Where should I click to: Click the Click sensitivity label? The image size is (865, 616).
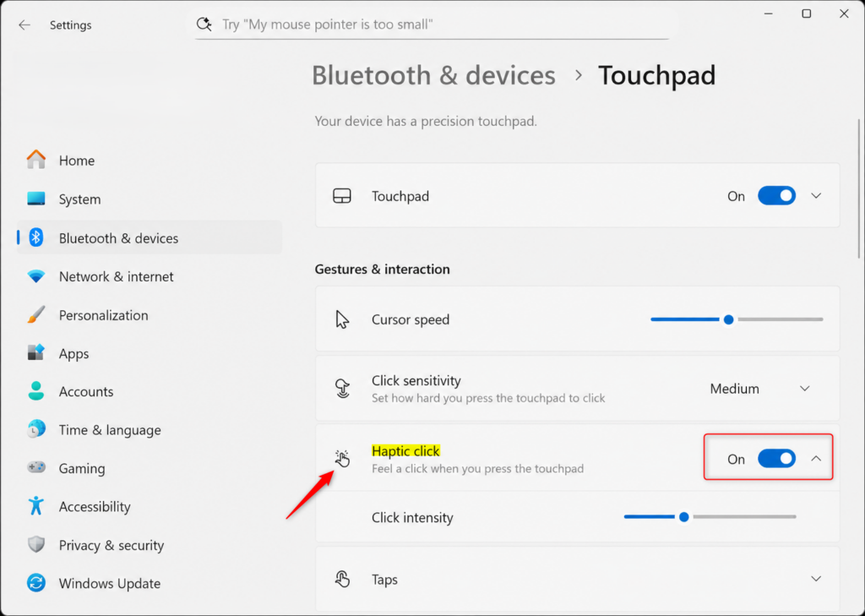pos(416,380)
